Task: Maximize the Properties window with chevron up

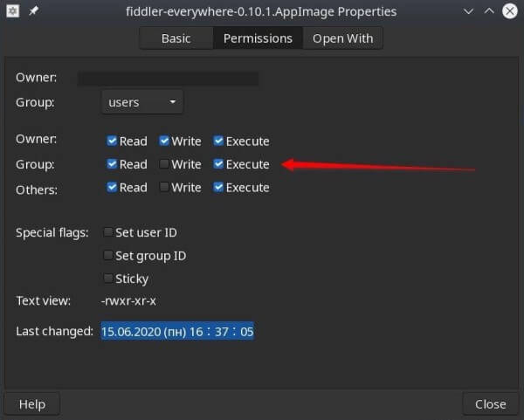Action: click(x=489, y=11)
